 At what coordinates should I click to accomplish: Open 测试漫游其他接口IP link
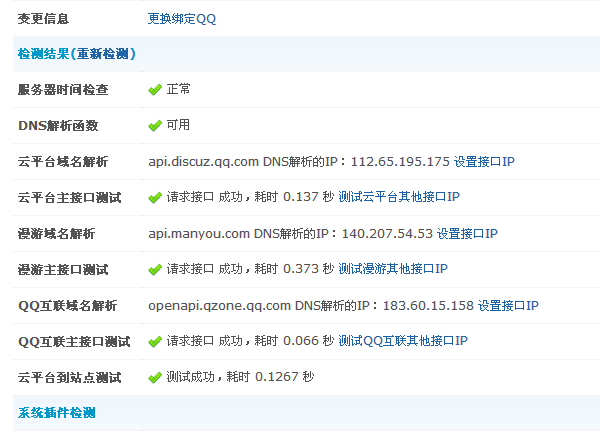point(393,269)
